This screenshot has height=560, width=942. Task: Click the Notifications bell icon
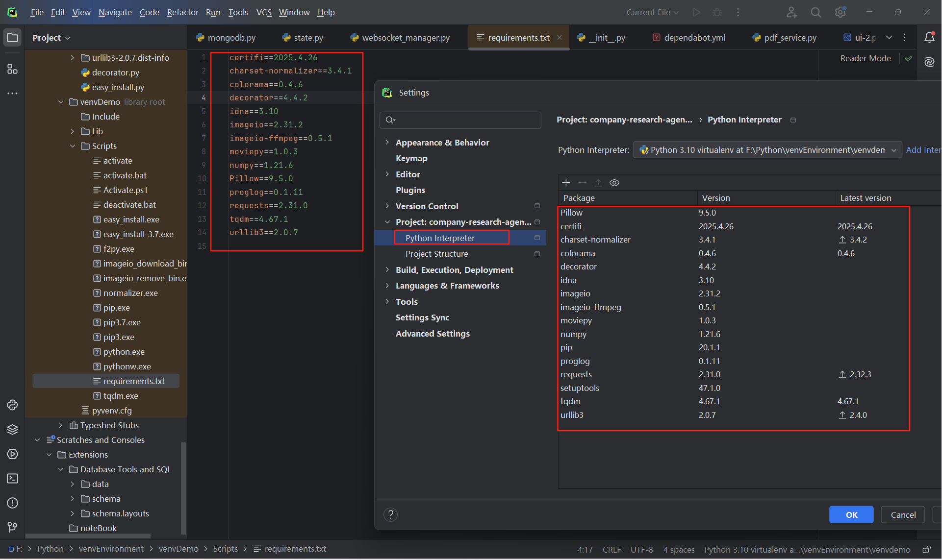(929, 38)
